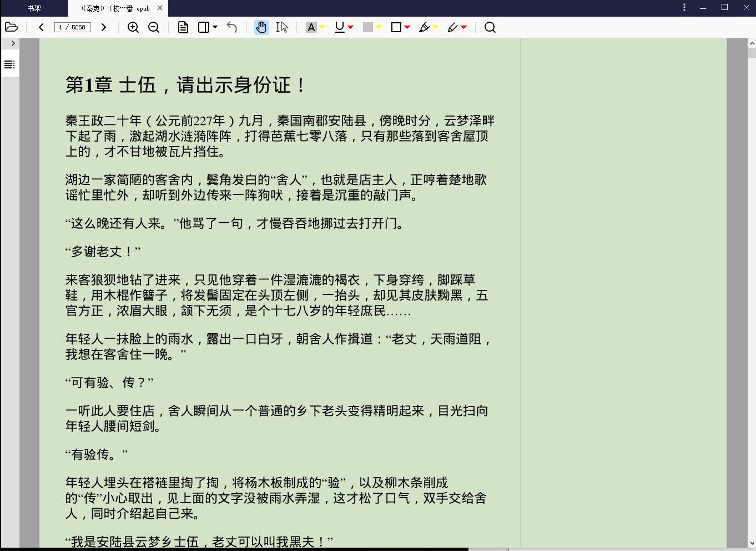Image resolution: width=756 pixels, height=551 pixels.
Task: Click the page number input field
Action: coord(72,27)
